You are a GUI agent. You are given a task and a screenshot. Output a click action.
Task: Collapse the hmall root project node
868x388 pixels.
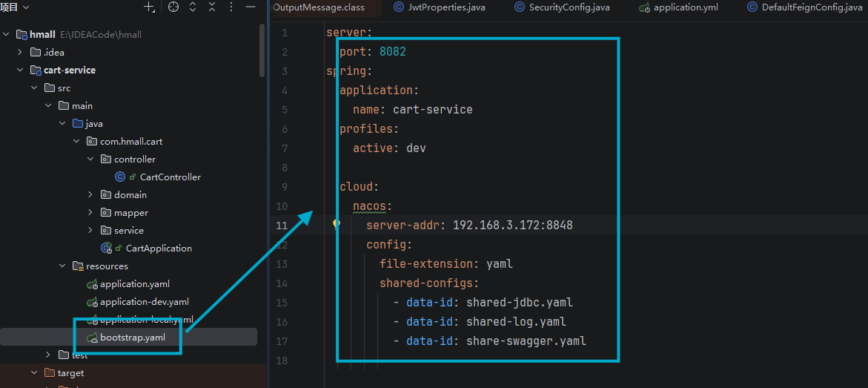coord(7,34)
